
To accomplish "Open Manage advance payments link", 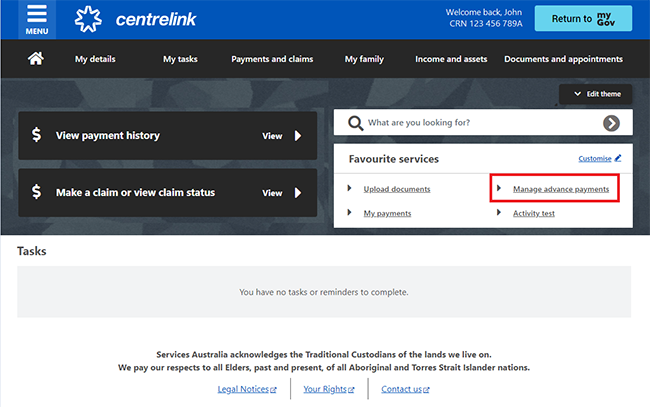I will point(560,189).
